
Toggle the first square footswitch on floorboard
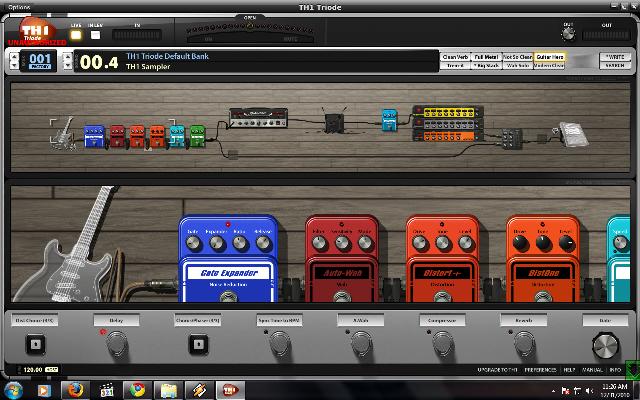click(x=36, y=344)
